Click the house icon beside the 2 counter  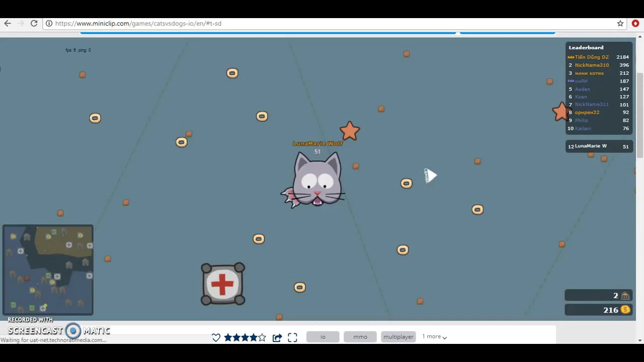pos(625,296)
